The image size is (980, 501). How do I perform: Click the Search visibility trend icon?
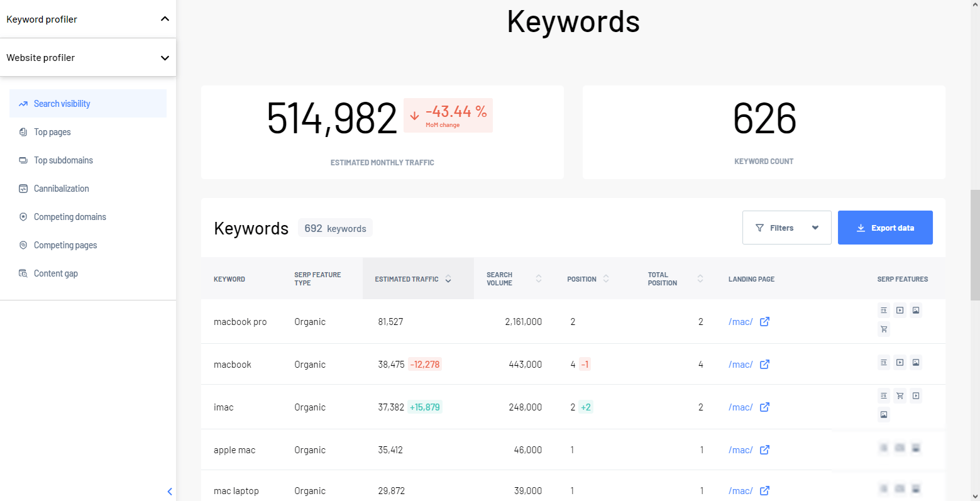point(23,104)
